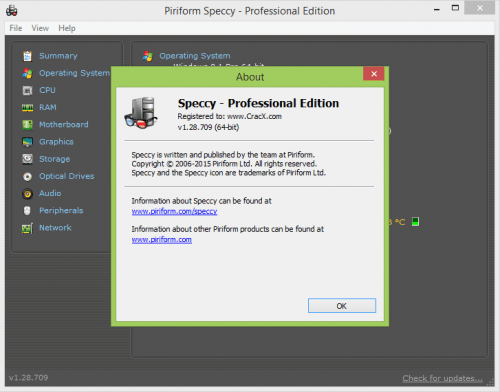Click the Peripherals mouse icon
The width and height of the screenshot is (500, 392).
tap(27, 211)
